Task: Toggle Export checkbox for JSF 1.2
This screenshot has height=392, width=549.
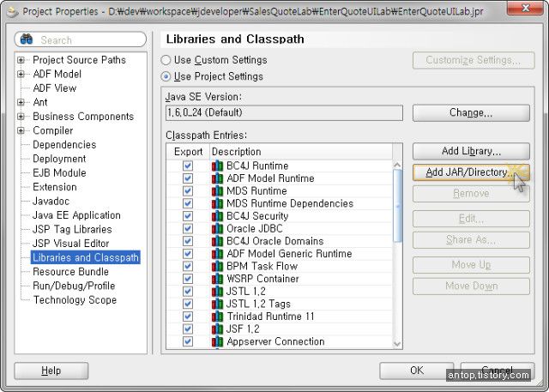Action: point(188,329)
